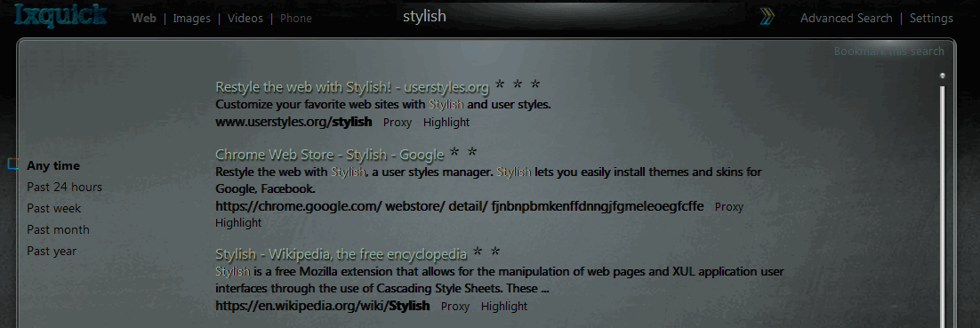Click the search arrow chevron icon

pos(767,17)
